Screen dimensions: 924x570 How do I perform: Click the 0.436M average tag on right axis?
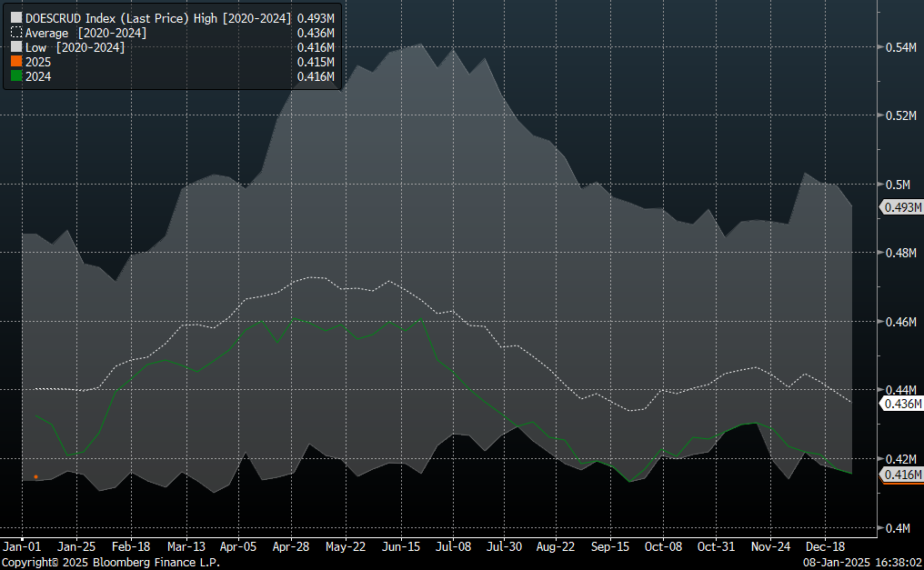(901, 404)
